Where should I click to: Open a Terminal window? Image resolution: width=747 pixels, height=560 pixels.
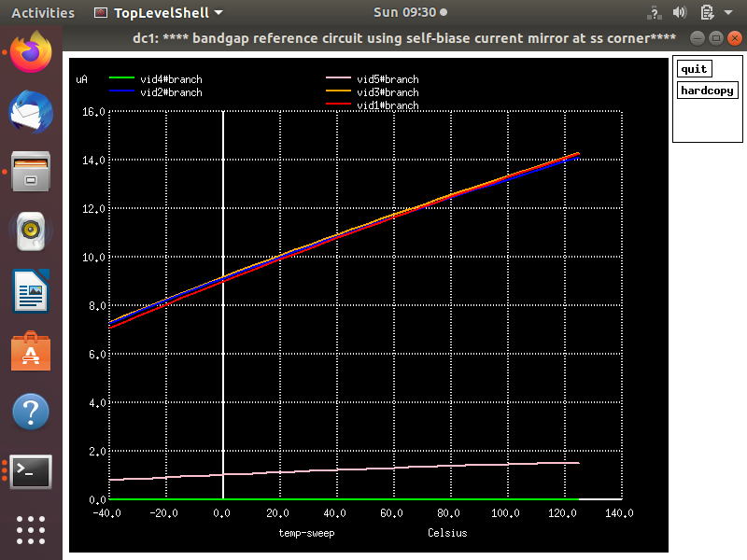(x=30, y=471)
